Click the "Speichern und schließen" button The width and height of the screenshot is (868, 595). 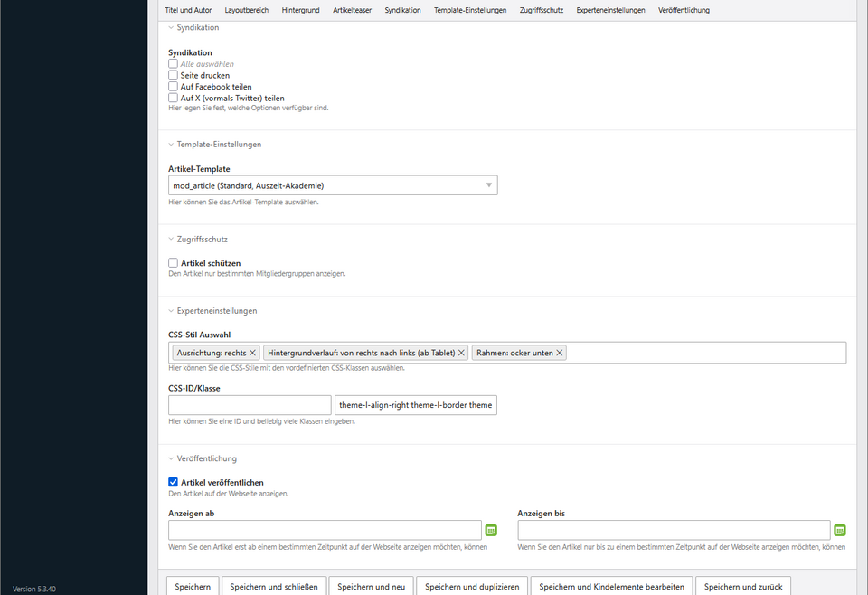click(274, 586)
